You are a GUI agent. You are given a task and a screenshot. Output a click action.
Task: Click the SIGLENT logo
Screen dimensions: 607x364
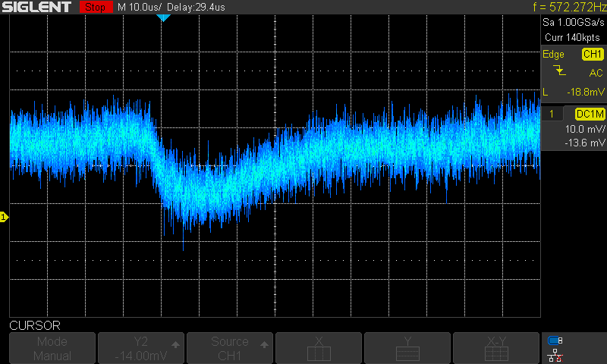[x=36, y=7]
